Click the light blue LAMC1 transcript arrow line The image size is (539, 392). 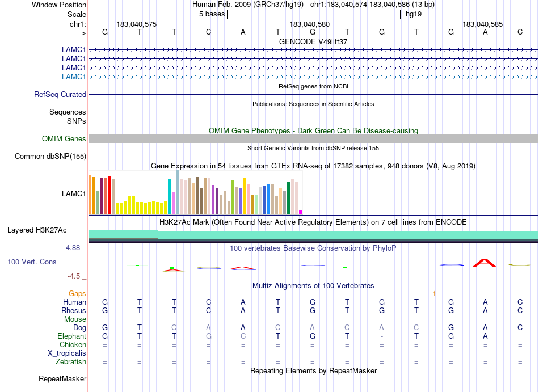pos(313,77)
